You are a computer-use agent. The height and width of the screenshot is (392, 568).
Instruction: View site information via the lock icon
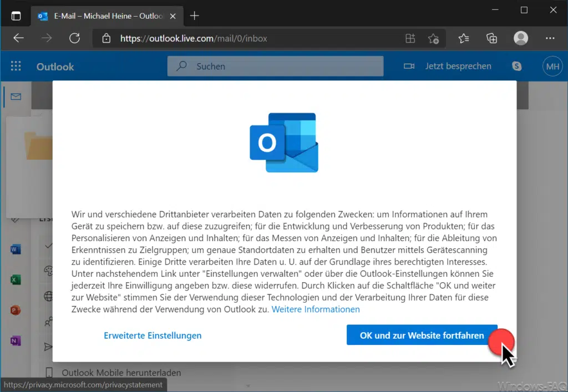tap(105, 38)
